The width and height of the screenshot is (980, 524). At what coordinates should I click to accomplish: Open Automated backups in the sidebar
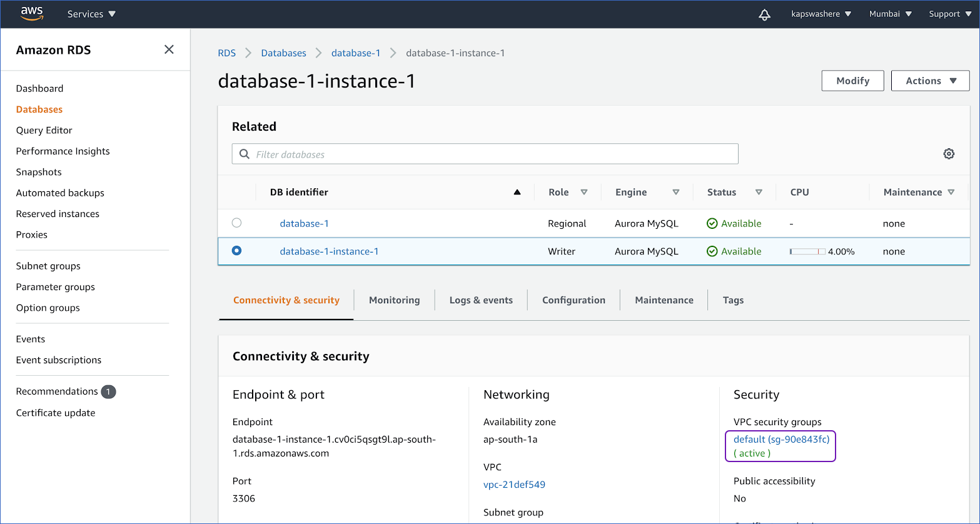pos(60,193)
